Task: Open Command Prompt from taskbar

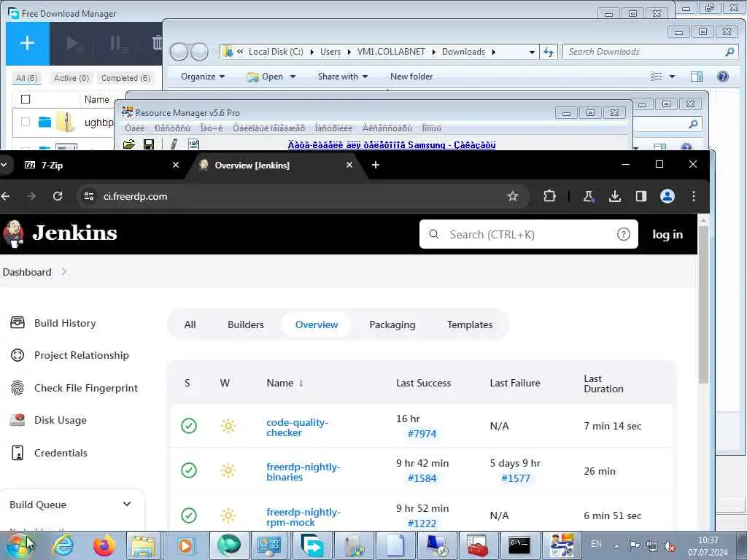Action: (x=519, y=545)
